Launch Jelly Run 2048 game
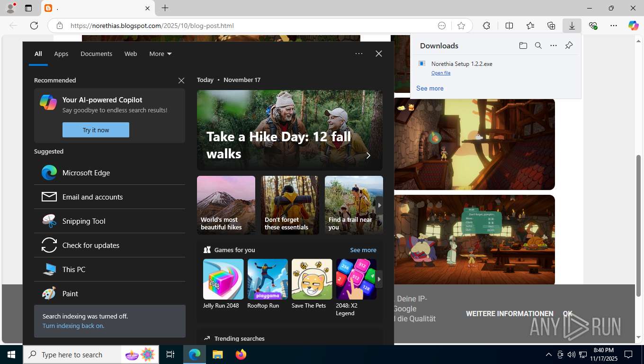 [223, 284]
